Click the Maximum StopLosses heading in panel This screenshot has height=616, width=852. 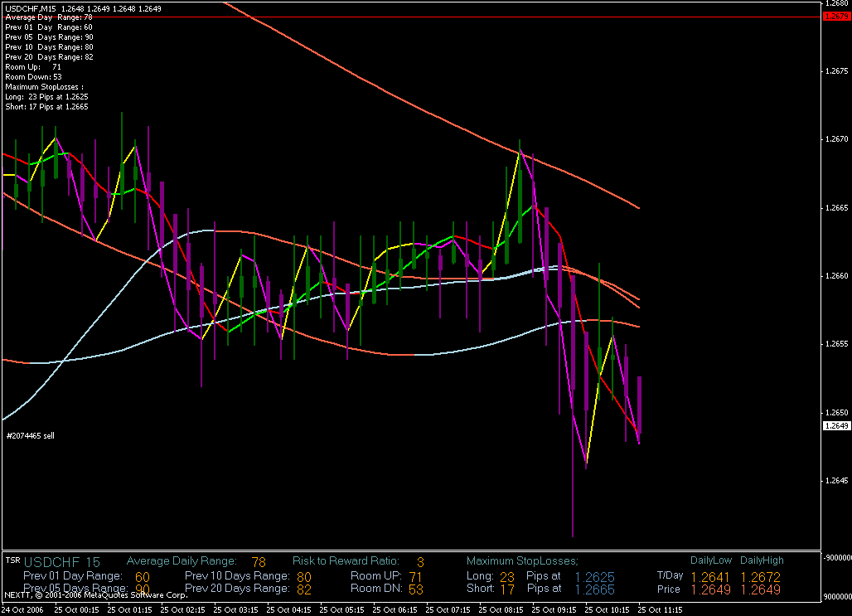point(522,561)
